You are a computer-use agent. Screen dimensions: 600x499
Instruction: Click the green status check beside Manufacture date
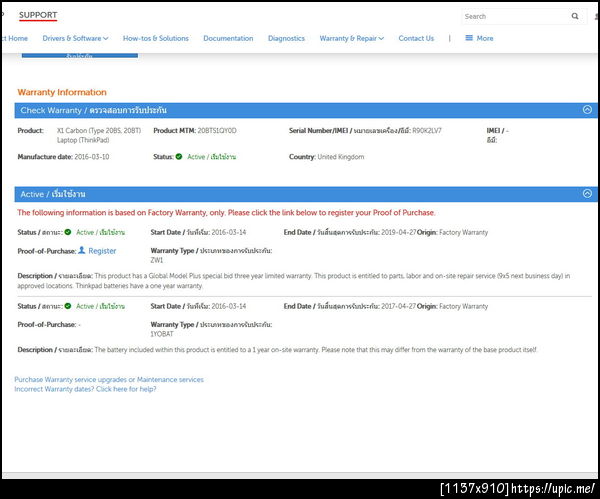coord(179,157)
